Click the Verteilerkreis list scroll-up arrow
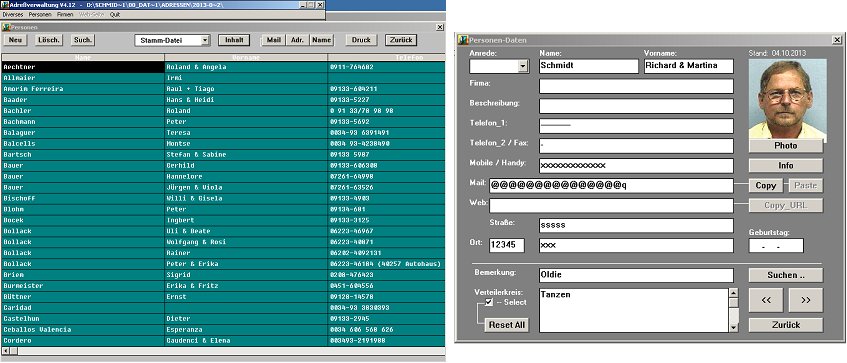Screen dimensions: 847x363 734,293
